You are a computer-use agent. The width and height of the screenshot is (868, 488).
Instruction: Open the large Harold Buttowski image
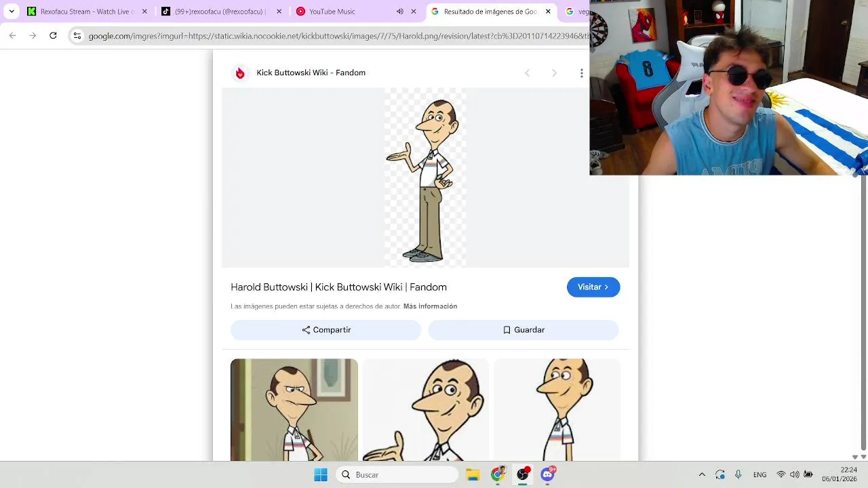tap(425, 178)
